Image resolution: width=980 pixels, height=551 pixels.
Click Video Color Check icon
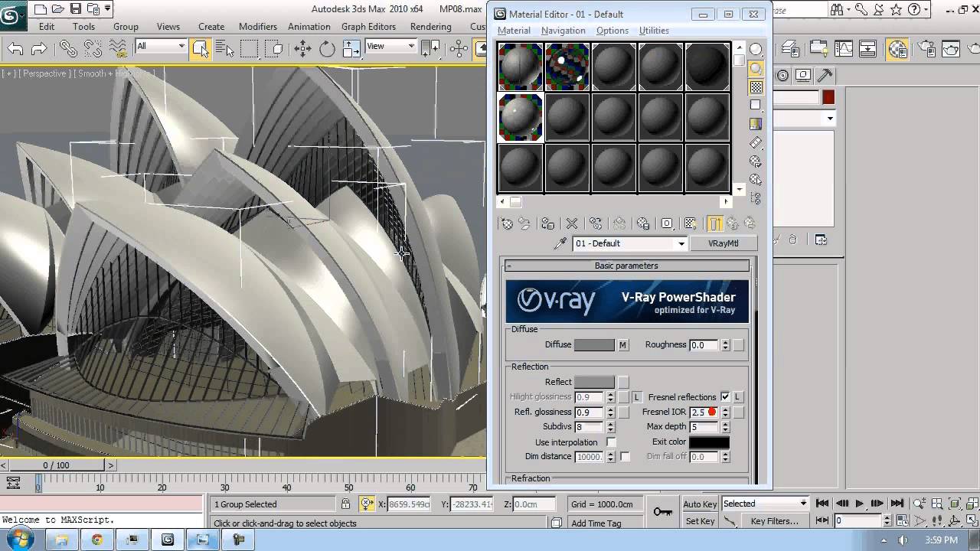click(x=756, y=124)
